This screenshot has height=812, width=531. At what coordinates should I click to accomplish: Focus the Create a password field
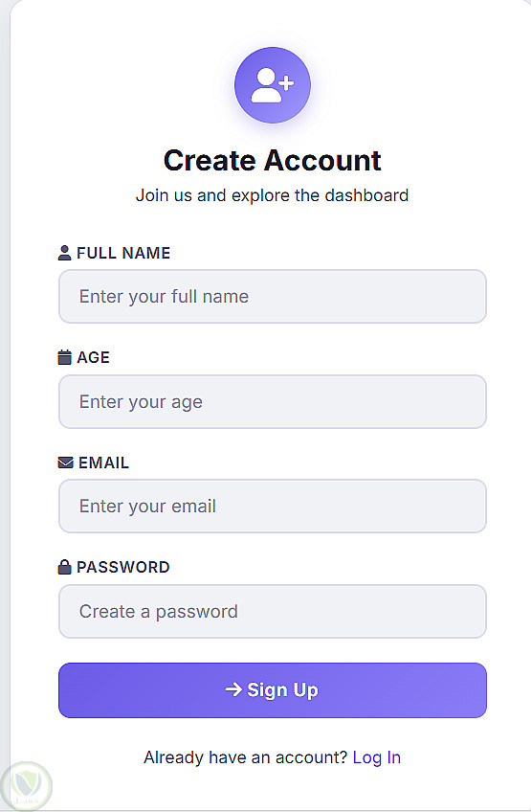pos(273,612)
